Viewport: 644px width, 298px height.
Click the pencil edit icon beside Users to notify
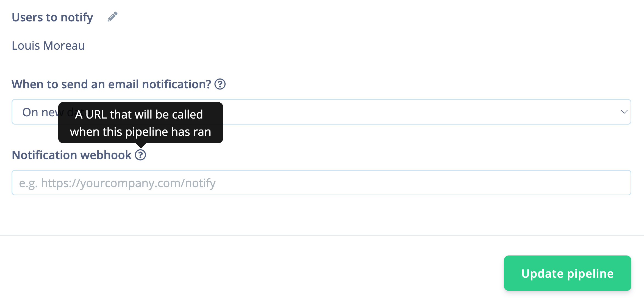(112, 17)
